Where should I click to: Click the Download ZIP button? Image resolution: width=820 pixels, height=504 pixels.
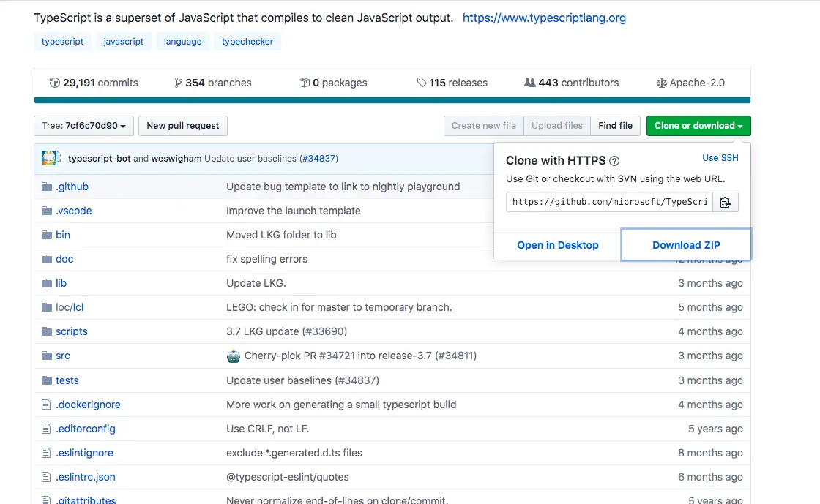click(686, 245)
